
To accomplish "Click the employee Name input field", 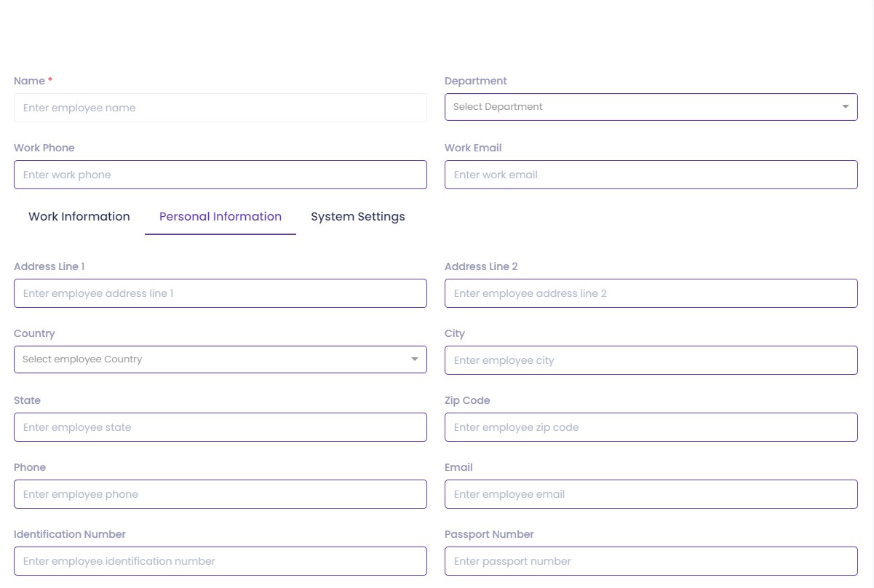I will (x=220, y=108).
